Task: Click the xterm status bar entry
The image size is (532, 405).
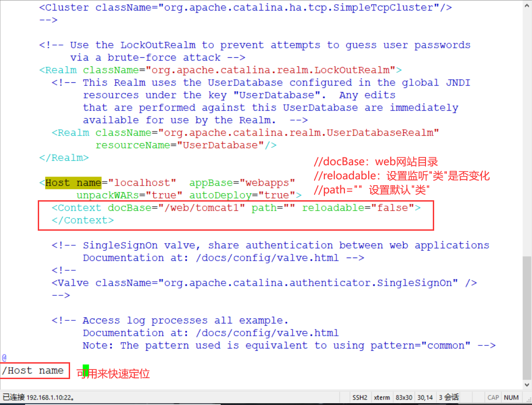Action: (x=382, y=398)
